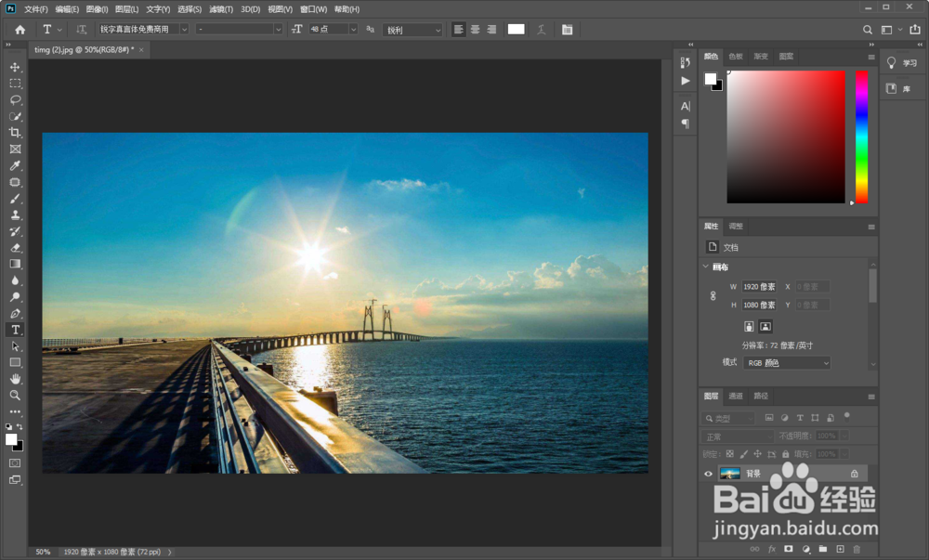This screenshot has height=560, width=929.
Task: Set canvas orientation to landscape
Action: point(765,327)
